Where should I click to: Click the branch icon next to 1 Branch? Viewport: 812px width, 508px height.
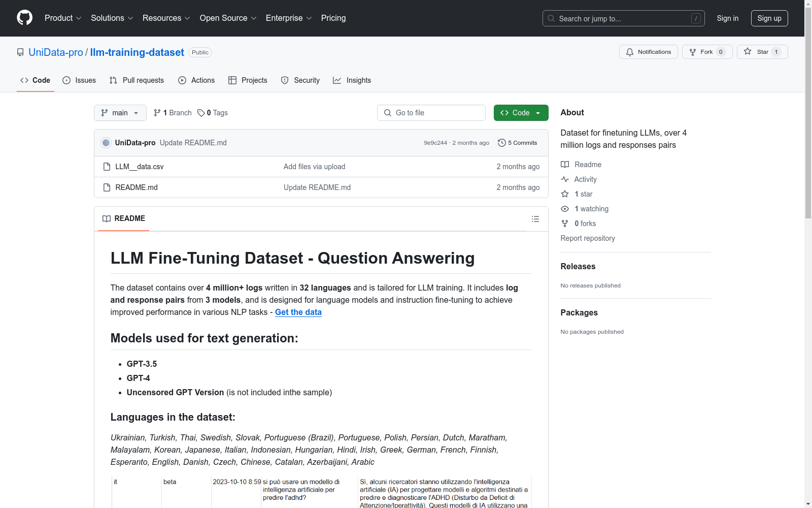(x=157, y=113)
